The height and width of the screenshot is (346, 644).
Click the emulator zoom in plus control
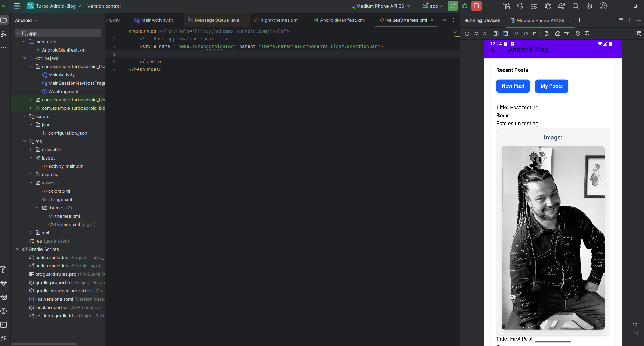635,306
